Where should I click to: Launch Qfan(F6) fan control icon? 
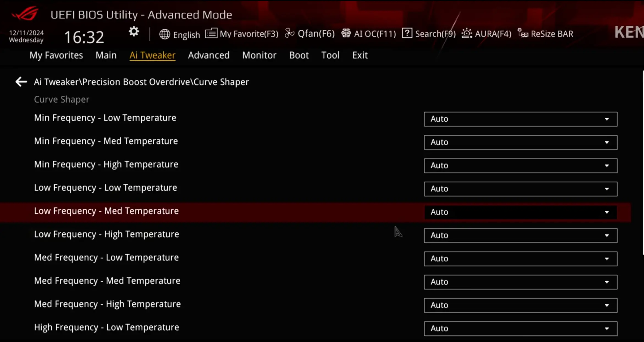tap(289, 33)
